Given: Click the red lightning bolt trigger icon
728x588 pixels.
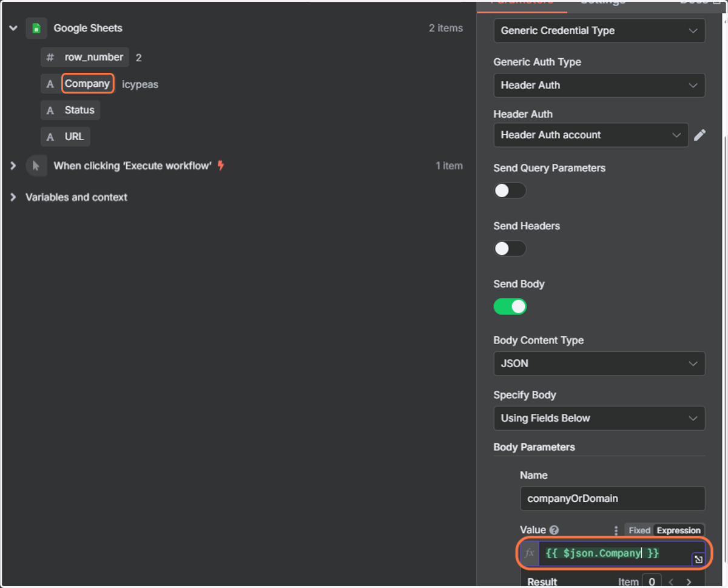Looking at the screenshot, I should [221, 165].
